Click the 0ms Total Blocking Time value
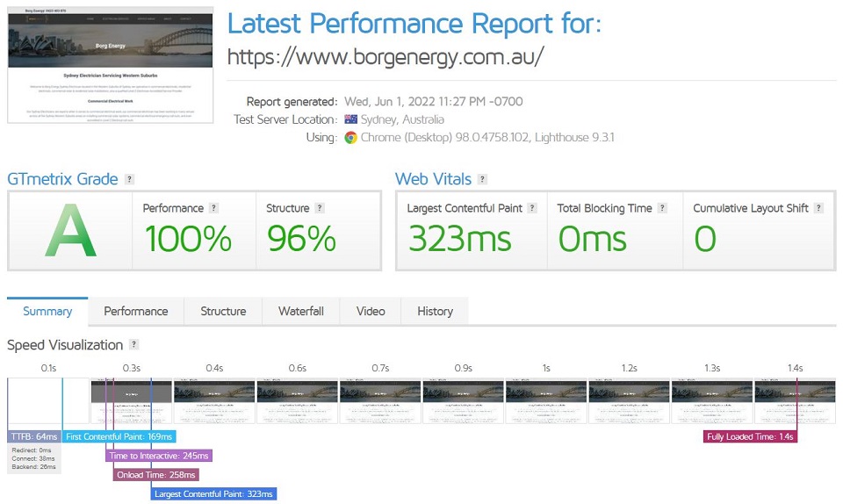Viewport: 843px width, 504px height. coord(592,239)
